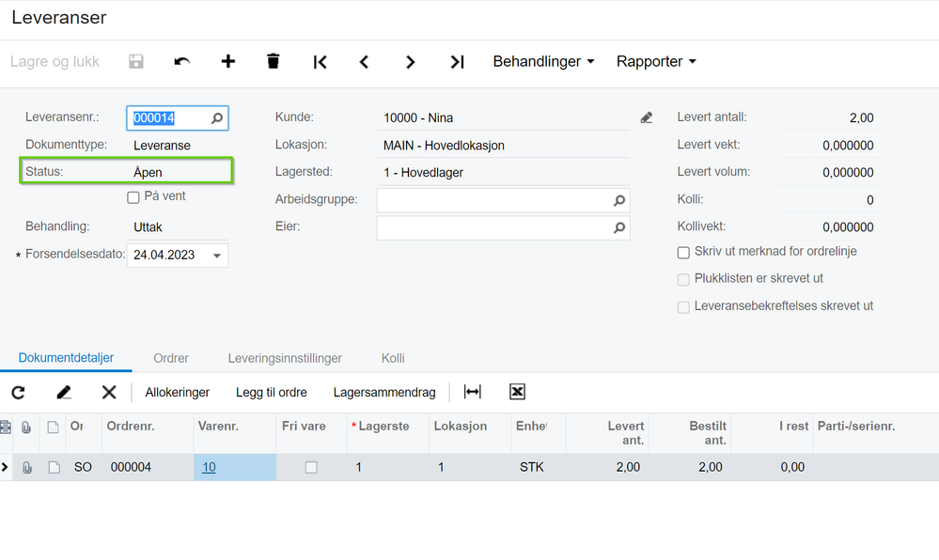Check the Fri vare box in the row
The width and height of the screenshot is (939, 560).
click(311, 467)
